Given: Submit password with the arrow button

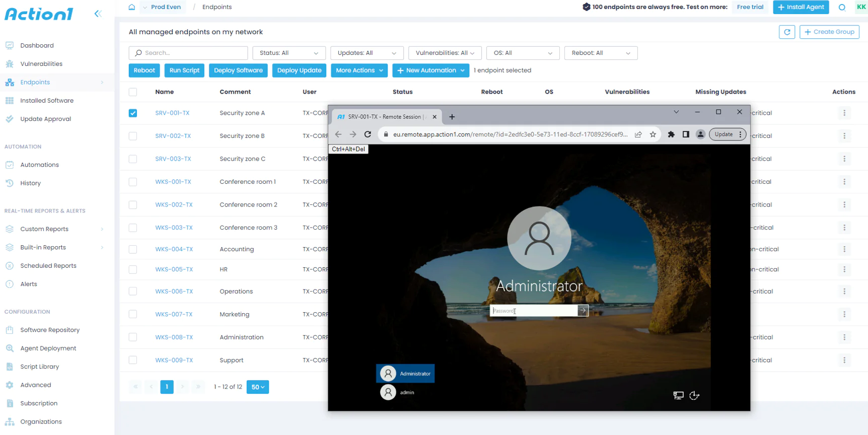Looking at the screenshot, I should tap(583, 311).
